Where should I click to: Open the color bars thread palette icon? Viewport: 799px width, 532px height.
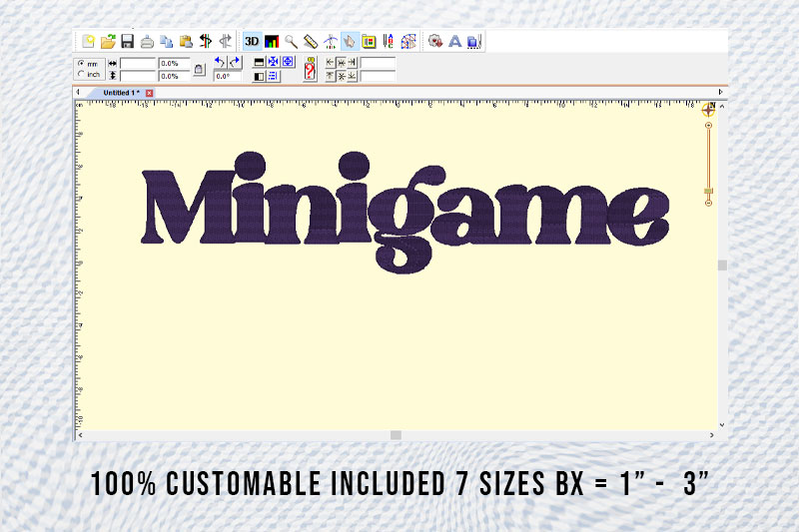[272, 41]
